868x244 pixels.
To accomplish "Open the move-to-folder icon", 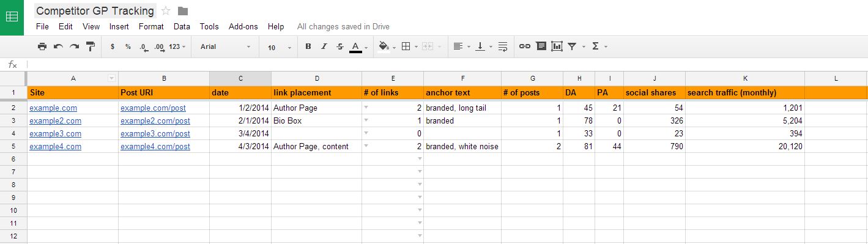I will (182, 11).
